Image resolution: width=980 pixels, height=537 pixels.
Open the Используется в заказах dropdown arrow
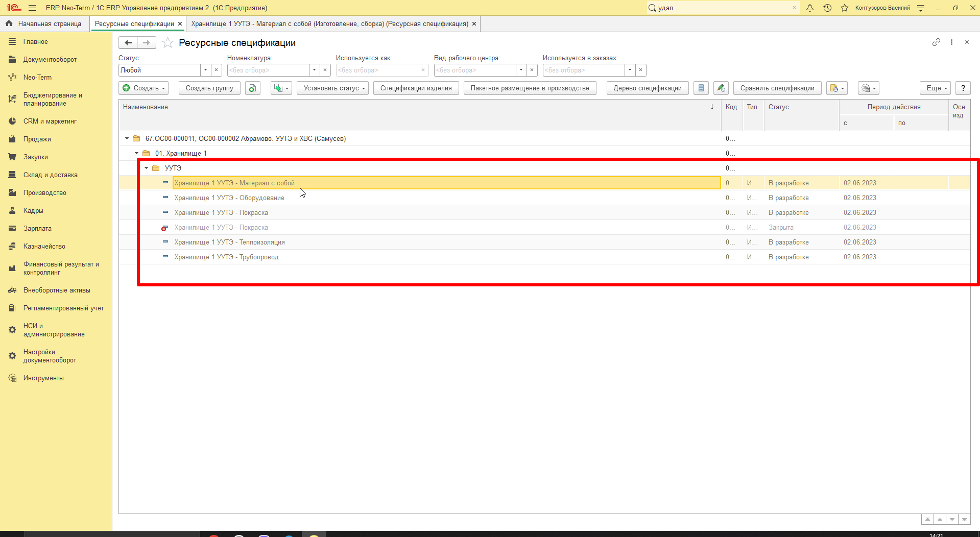630,70
